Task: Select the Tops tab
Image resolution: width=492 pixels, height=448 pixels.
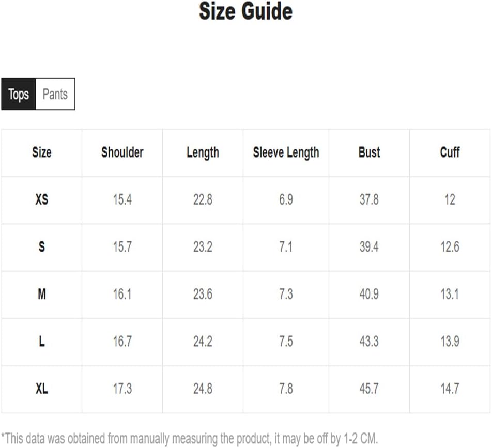Action: [19, 94]
